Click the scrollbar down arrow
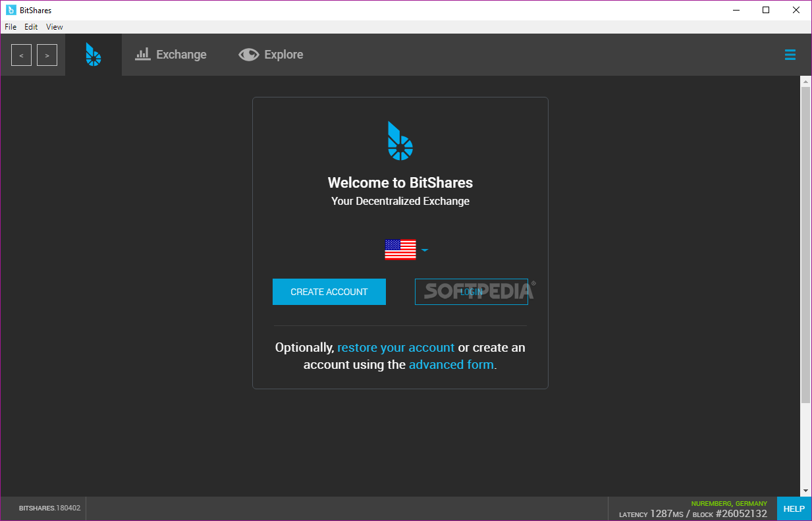The image size is (812, 521). tap(806, 491)
